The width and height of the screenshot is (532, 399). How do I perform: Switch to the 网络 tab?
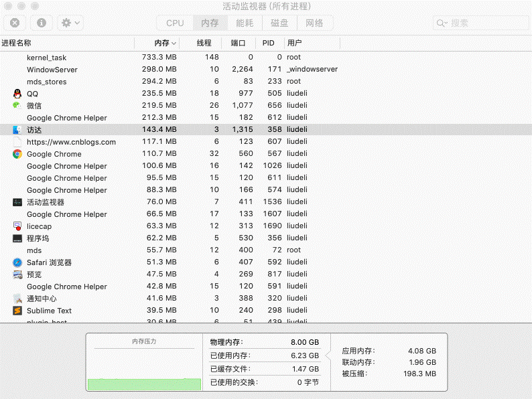[314, 23]
